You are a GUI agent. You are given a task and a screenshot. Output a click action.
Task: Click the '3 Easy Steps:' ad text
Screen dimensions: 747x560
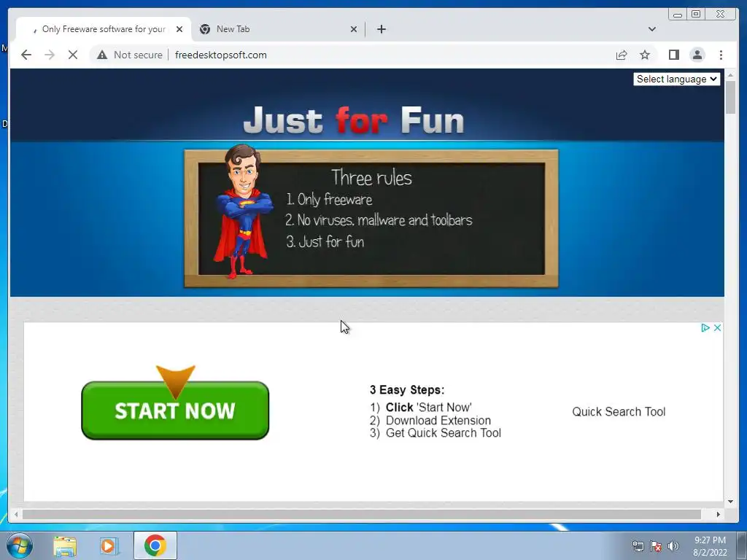(407, 389)
